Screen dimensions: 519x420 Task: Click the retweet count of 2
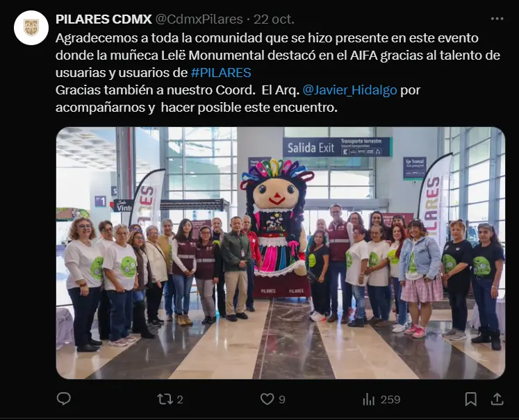pyautogui.click(x=180, y=399)
